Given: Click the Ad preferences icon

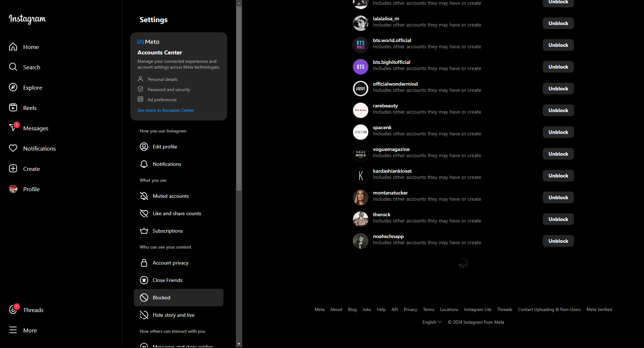Looking at the screenshot, I should tap(140, 99).
